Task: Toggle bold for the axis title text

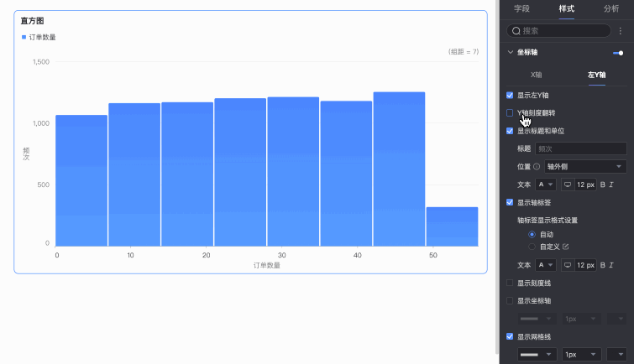Action: point(602,185)
